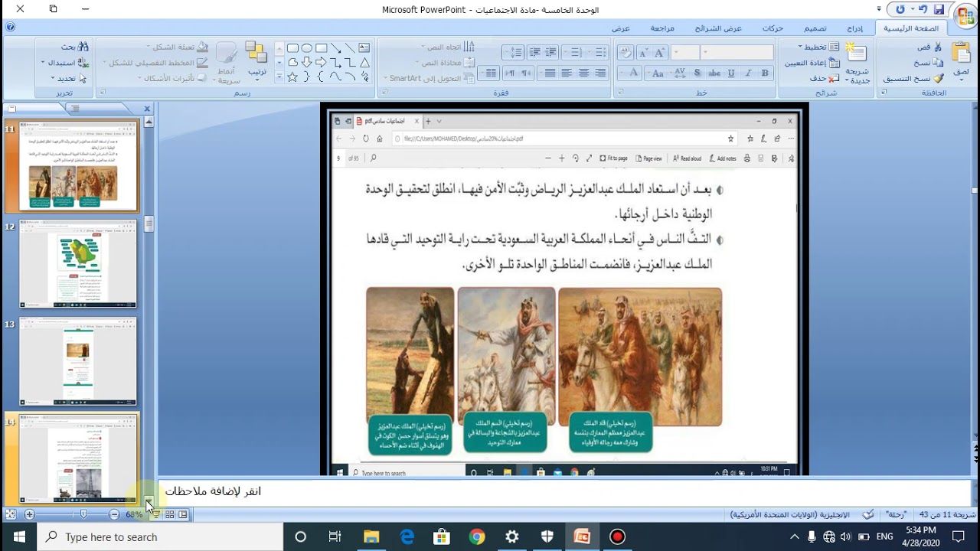Expand Shape Outline (المخطط التفصيلي للشكل) menu

coord(158,63)
